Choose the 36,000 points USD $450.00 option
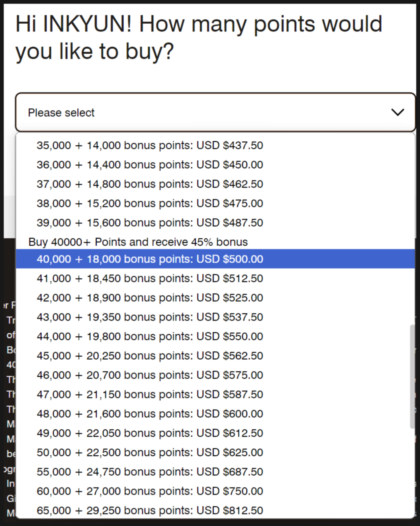Image resolution: width=420 pixels, height=526 pixels. click(150, 165)
